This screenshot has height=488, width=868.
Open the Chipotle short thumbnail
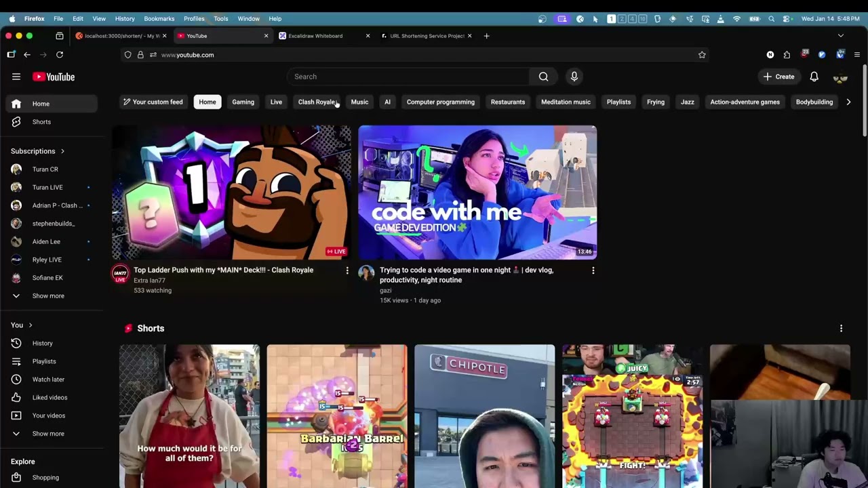(x=485, y=416)
